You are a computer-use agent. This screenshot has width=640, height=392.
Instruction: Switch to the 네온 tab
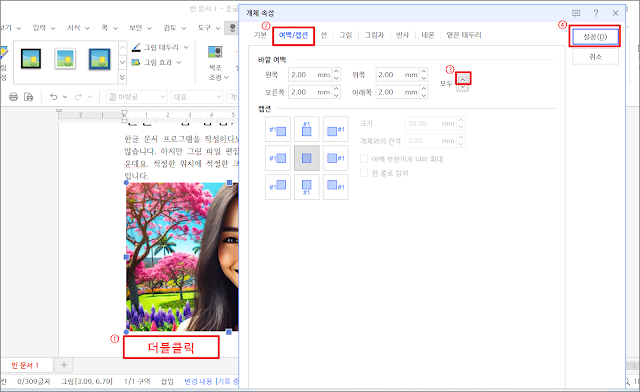[428, 35]
